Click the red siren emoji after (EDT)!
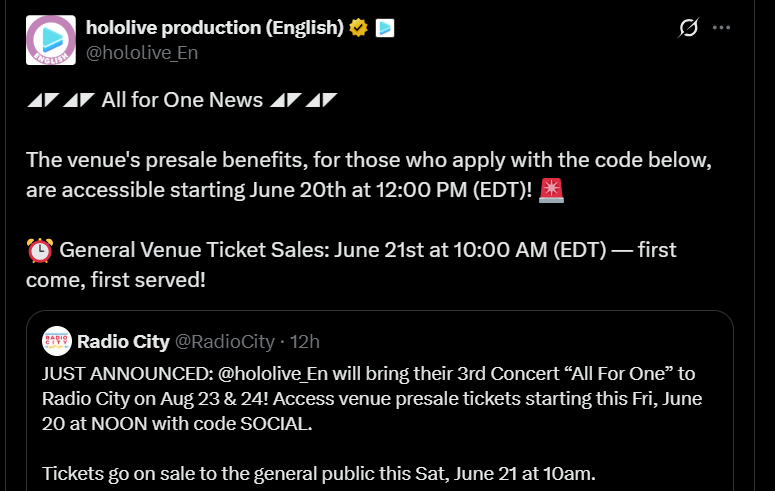 [551, 188]
